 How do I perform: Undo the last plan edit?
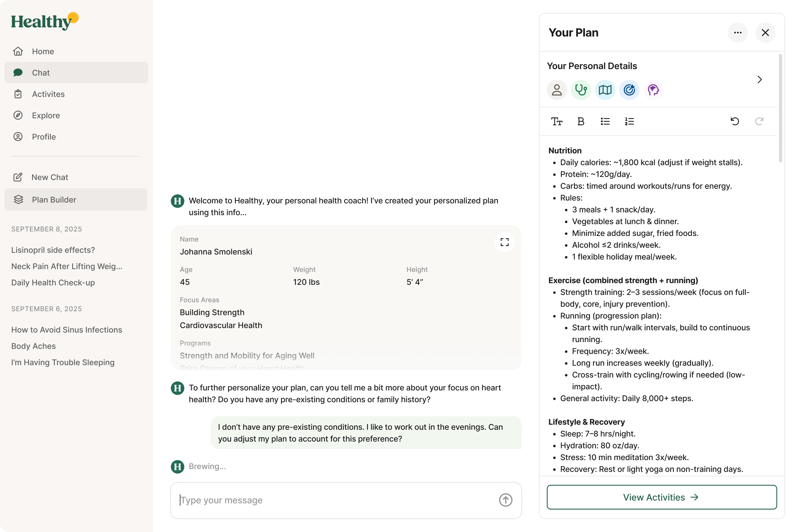click(x=735, y=121)
